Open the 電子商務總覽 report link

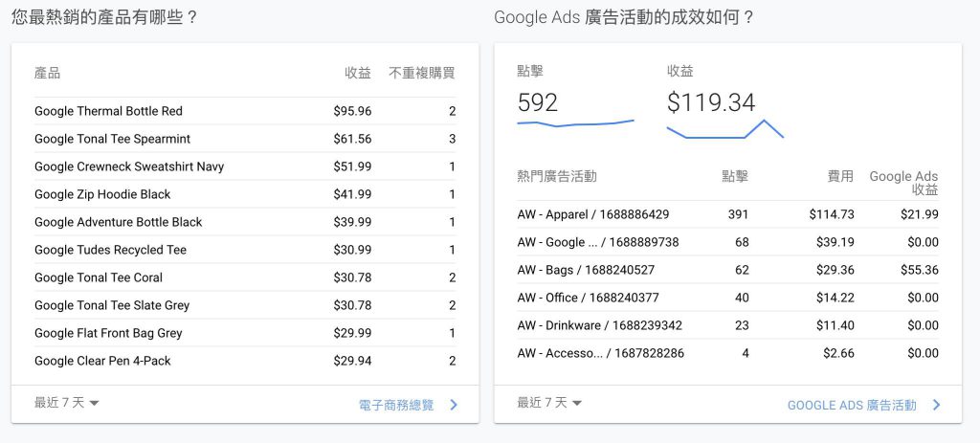[x=396, y=405]
